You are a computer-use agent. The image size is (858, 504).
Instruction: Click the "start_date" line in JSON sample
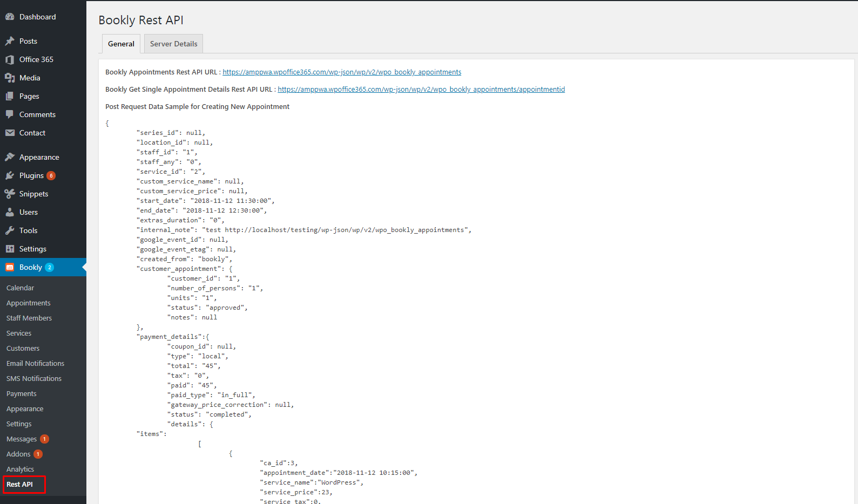[x=206, y=201]
